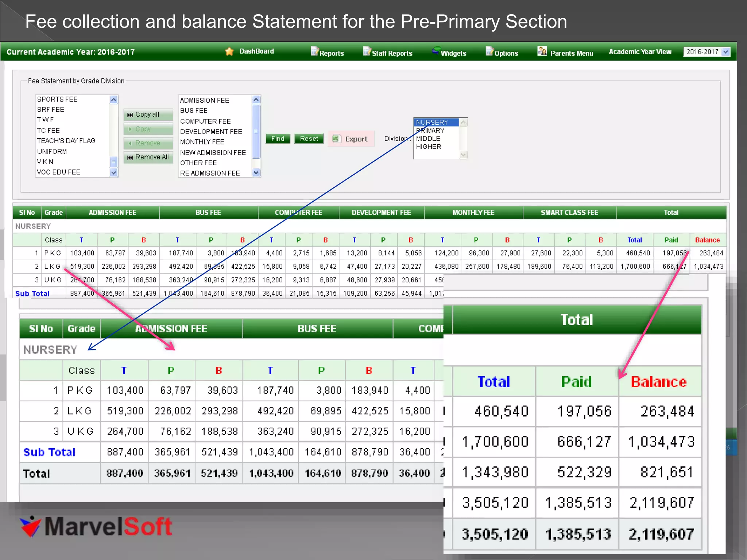Viewport: 747px width, 560px height.
Task: Click the MONTHLY FEE column header
Action: click(473, 213)
